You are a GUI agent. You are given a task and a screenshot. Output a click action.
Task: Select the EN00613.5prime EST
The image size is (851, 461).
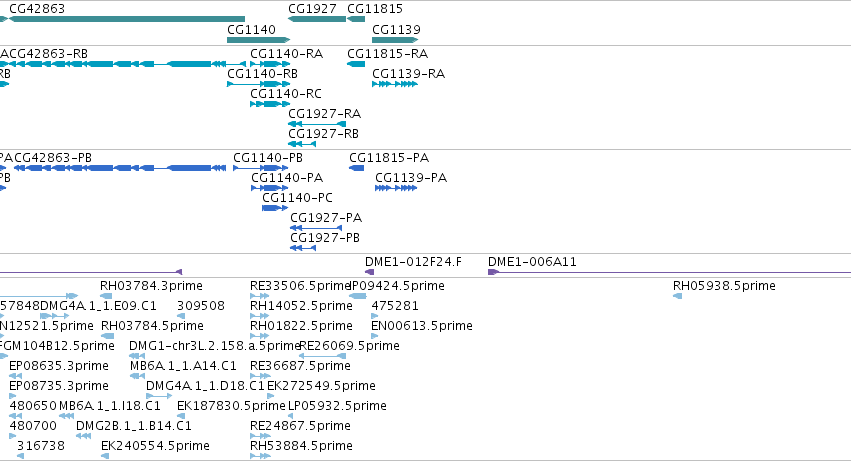coord(374,336)
